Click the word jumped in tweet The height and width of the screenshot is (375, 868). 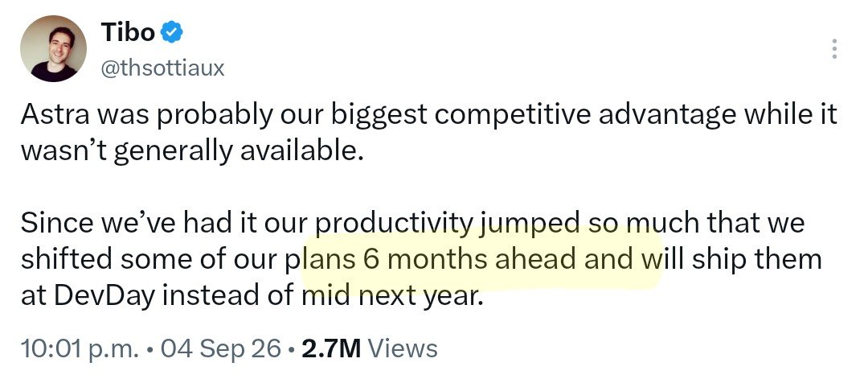pos(530,224)
